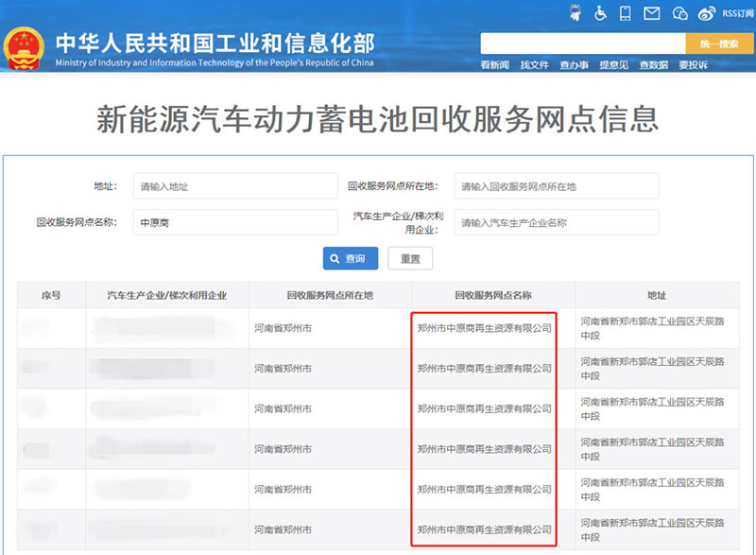Open the 要投诉 navigation link
This screenshot has width=756, height=555.
694,65
